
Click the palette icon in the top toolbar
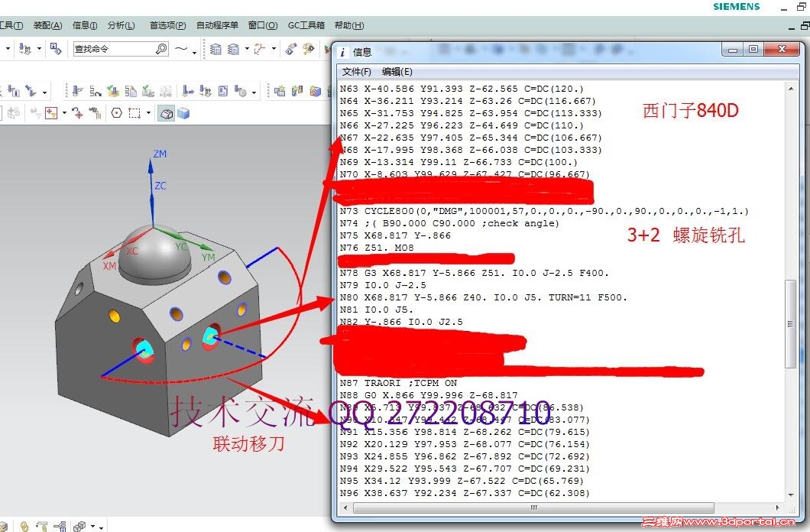point(309,49)
